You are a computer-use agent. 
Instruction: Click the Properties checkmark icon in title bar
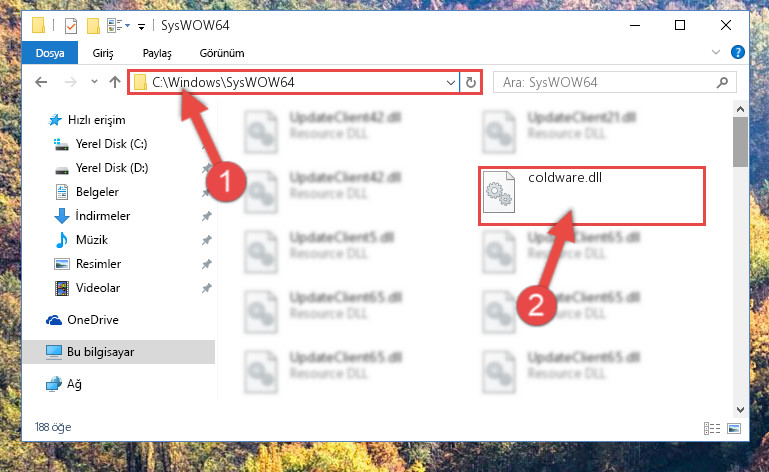71,26
